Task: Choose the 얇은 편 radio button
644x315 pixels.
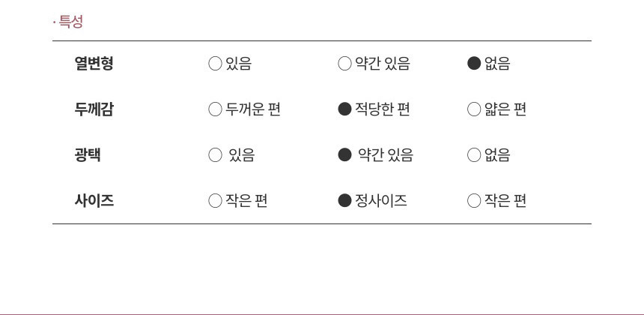Action: 474,109
